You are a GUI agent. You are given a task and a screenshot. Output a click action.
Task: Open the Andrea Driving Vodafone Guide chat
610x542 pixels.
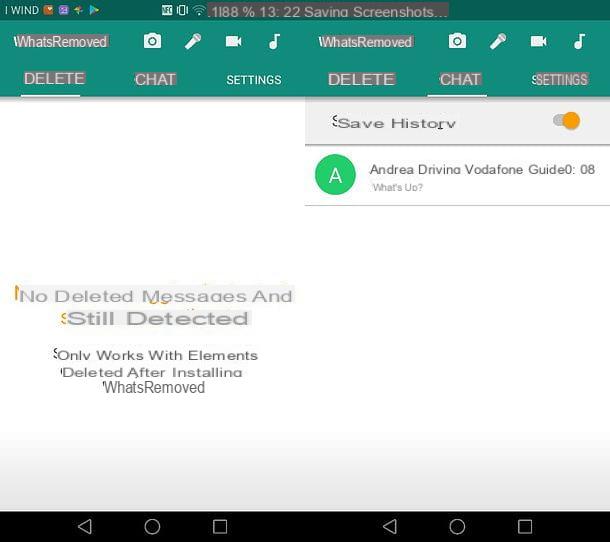pyautogui.click(x=458, y=175)
